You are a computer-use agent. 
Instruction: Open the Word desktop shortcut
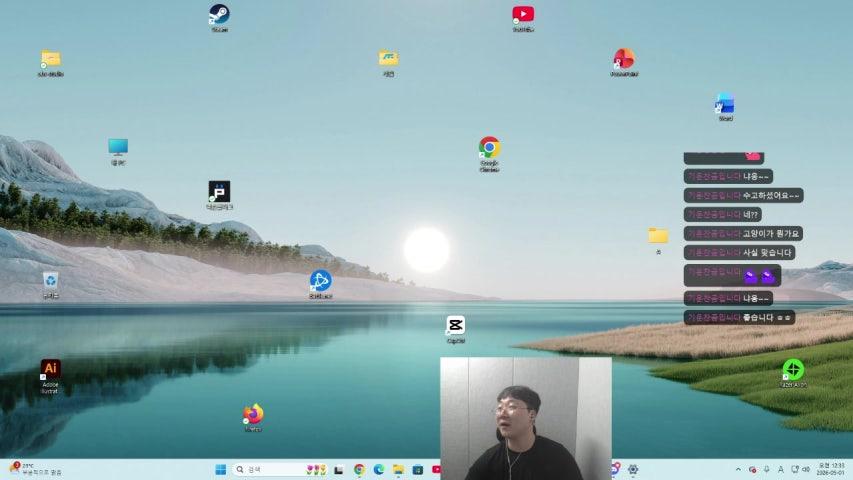725,104
